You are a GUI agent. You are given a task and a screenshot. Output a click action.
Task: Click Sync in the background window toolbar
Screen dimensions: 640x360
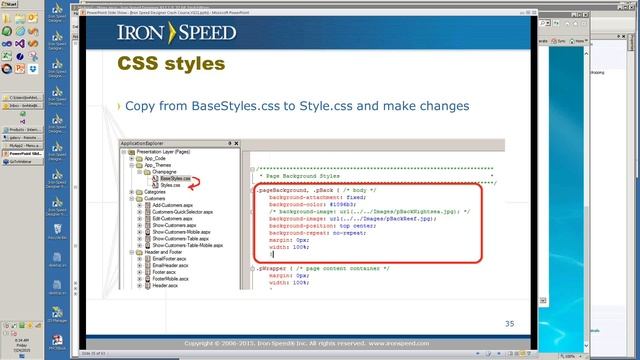(x=558, y=41)
